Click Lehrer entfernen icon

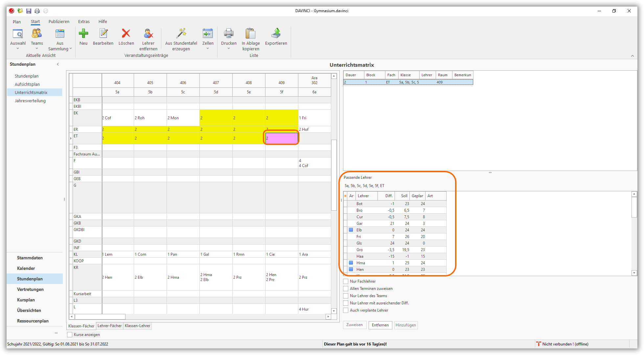click(x=148, y=34)
